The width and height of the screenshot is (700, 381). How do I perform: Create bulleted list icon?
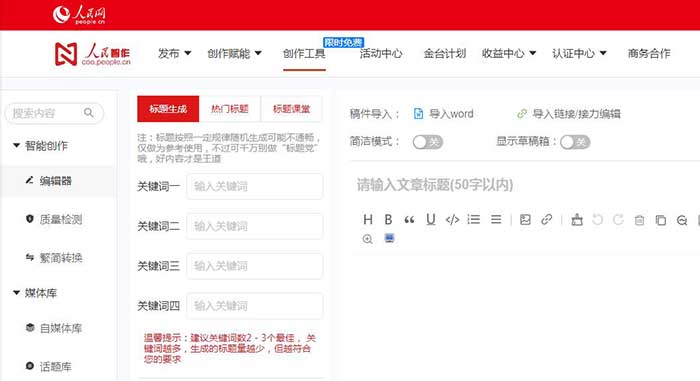[474, 219]
